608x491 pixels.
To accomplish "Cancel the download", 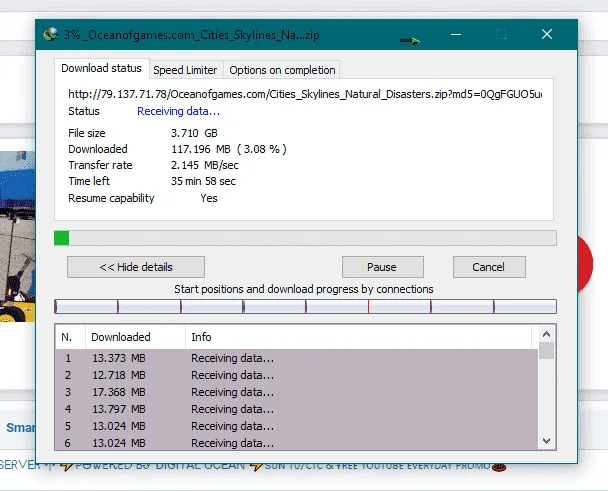I will [x=489, y=267].
